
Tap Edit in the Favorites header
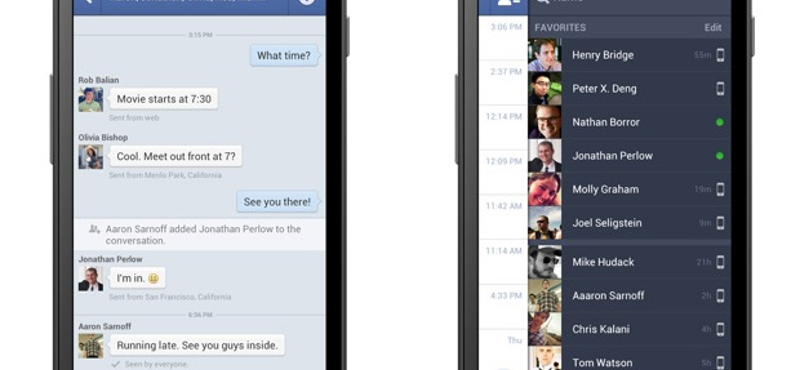coord(713,28)
